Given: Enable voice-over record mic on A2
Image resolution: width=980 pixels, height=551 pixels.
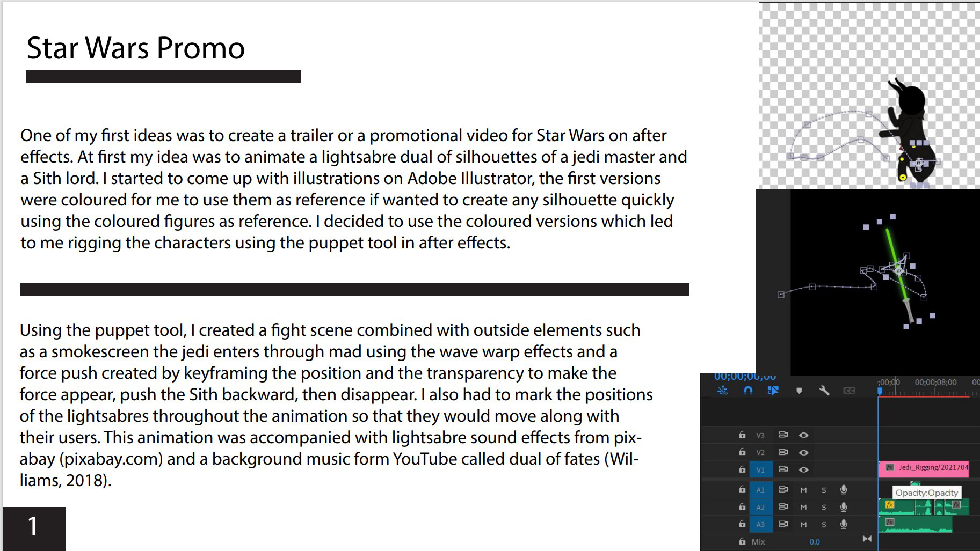Looking at the screenshot, I should click(844, 507).
